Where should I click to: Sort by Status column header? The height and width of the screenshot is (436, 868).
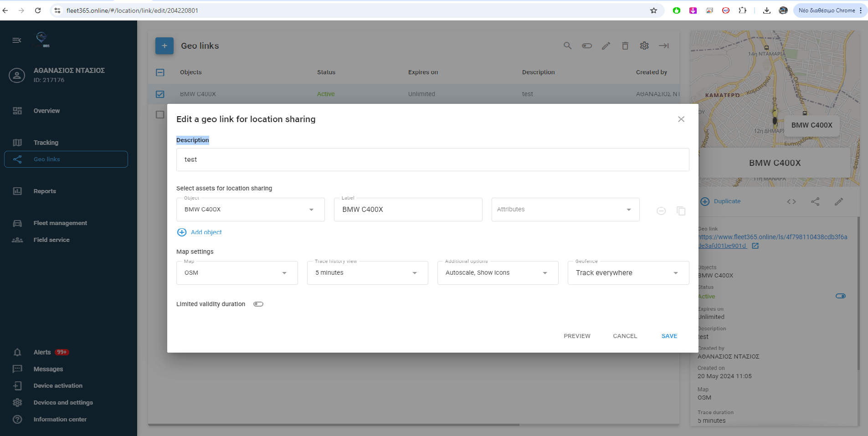coord(326,72)
